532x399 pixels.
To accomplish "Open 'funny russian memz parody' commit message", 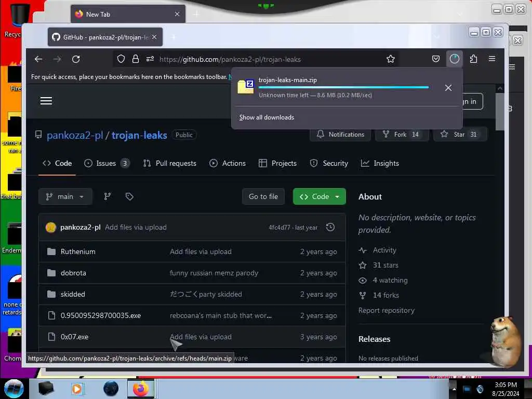I will tap(214, 273).
